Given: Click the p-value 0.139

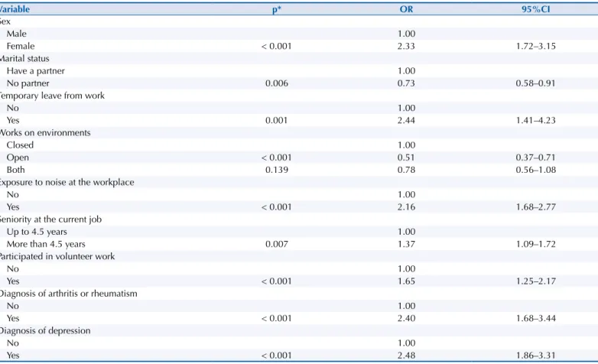Looking at the screenshot, I should (277, 170).
